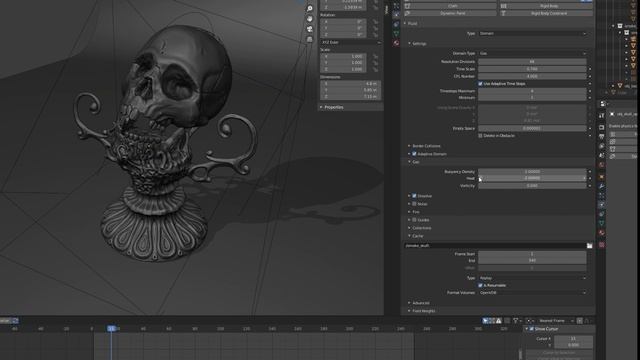Open the Object Constraints tab in left strip
The image size is (640, 360).
(396, 24)
